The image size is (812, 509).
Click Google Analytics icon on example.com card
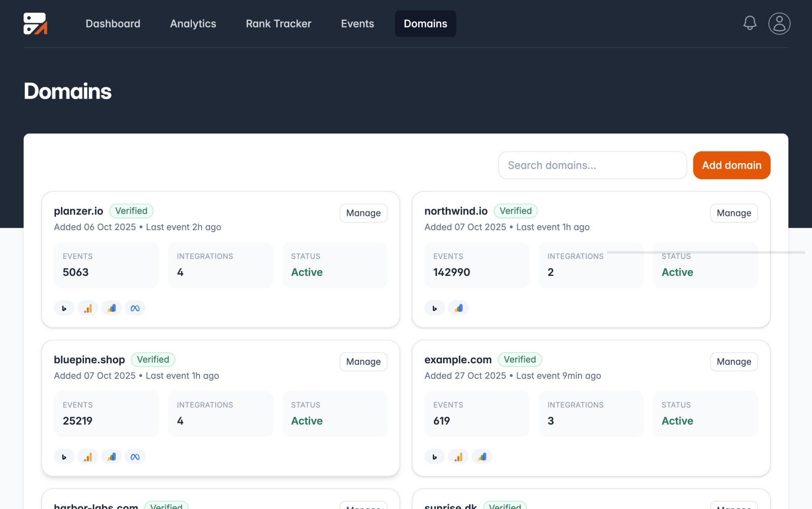coord(458,457)
